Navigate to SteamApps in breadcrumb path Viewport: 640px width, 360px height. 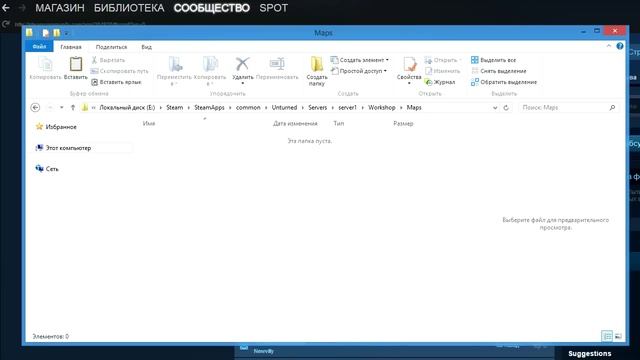pyautogui.click(x=209, y=107)
